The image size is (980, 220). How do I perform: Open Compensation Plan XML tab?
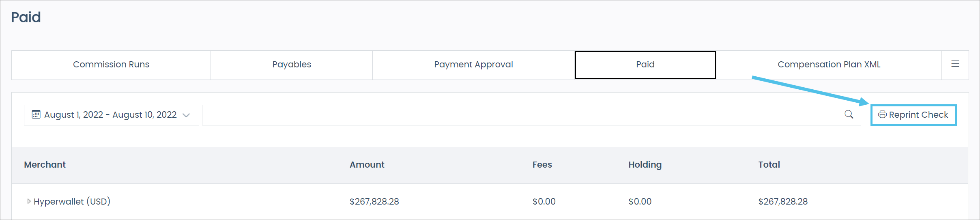pos(829,65)
